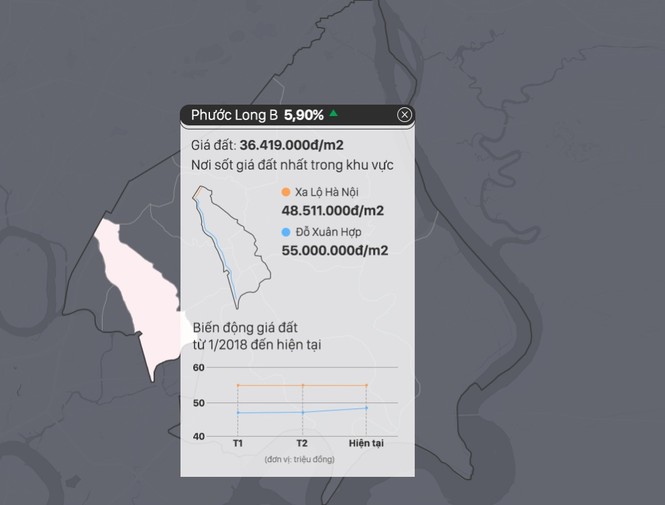Click blue line point at T2
This screenshot has width=665, height=505.
click(302, 412)
